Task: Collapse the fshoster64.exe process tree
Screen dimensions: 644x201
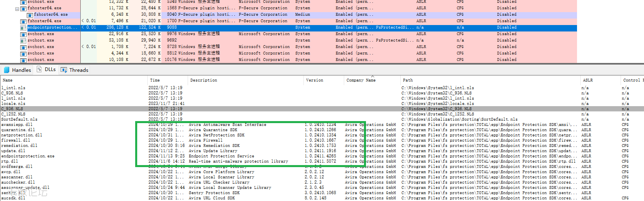Action: click(17, 8)
